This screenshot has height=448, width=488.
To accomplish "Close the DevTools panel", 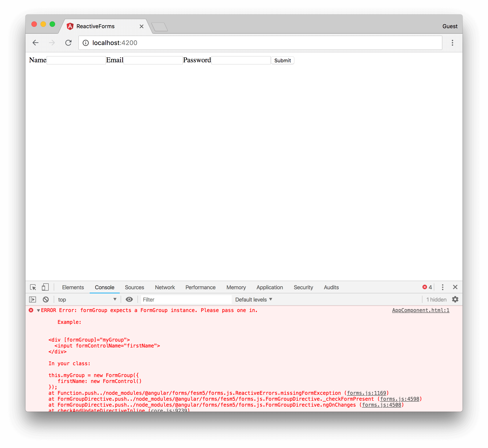I will [455, 287].
